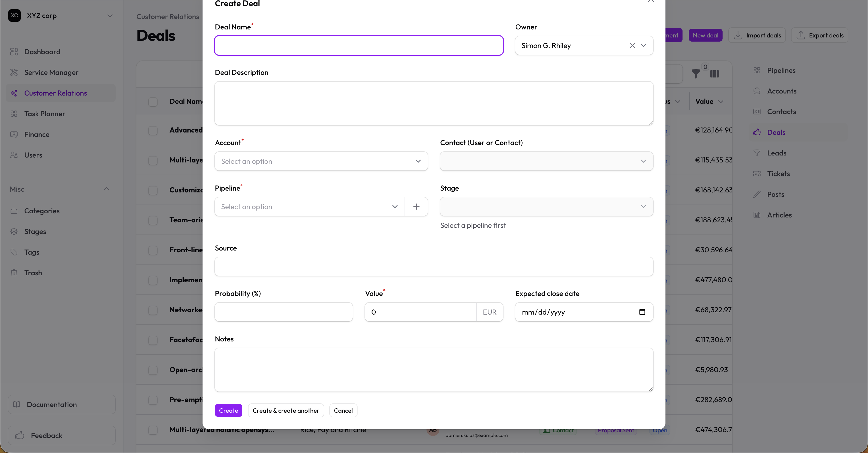The width and height of the screenshot is (868, 453).
Task: Click Create & create another
Action: click(x=286, y=411)
